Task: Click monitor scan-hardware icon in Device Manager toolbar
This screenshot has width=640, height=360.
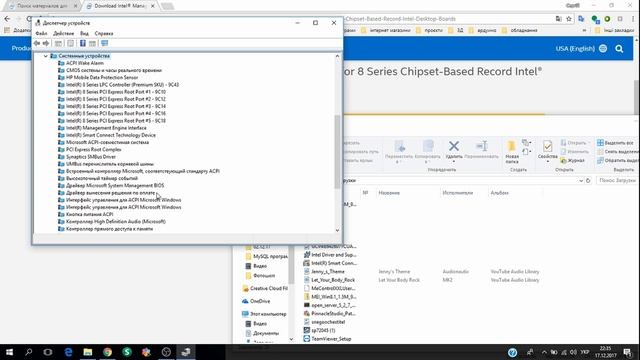Action: click(105, 43)
